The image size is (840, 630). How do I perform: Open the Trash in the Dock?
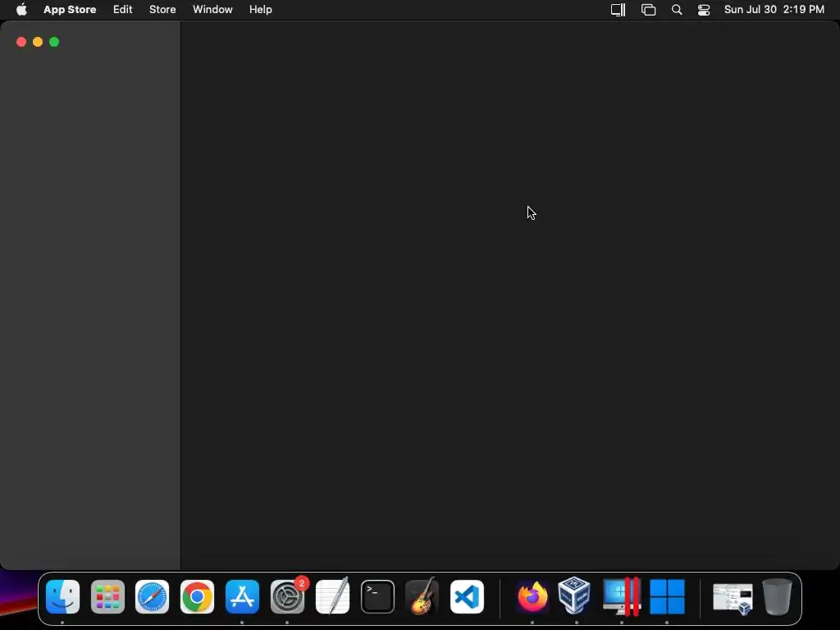[x=778, y=597]
